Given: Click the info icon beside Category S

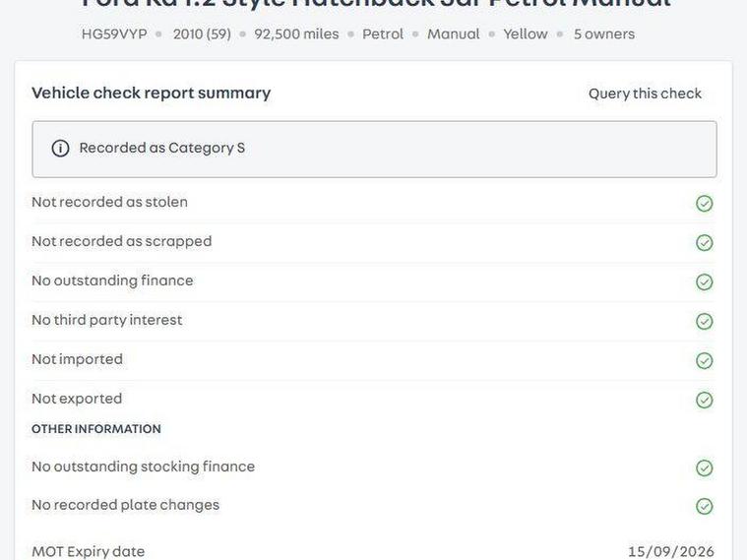Looking at the screenshot, I should (60, 149).
